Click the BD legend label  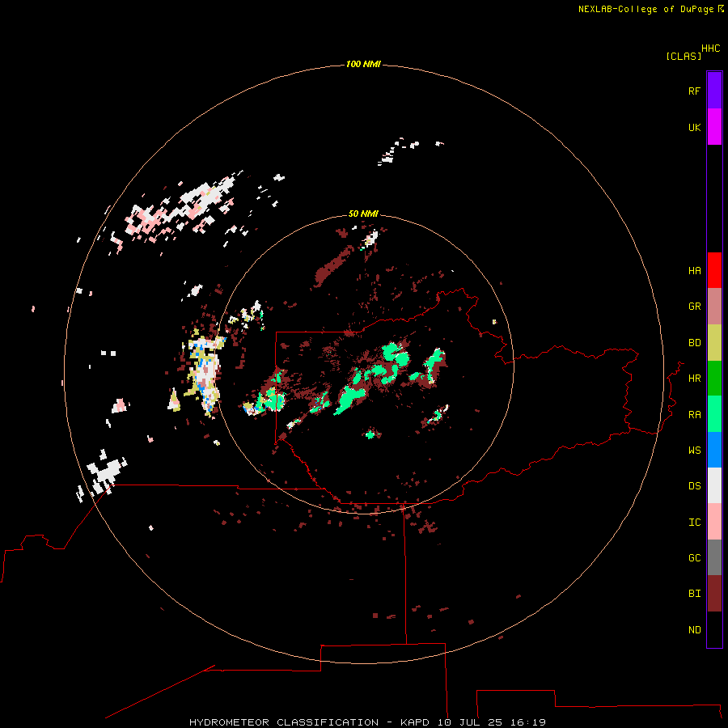point(694,343)
